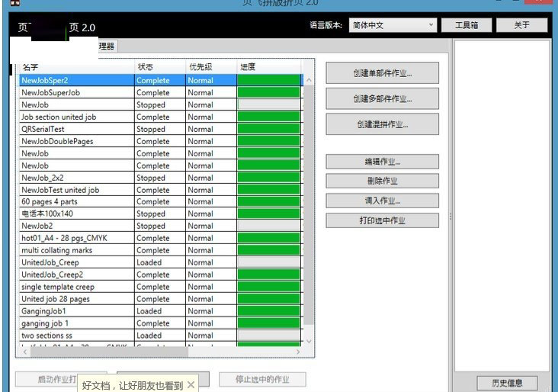
Task: Click 创建多部件作业 button
Action: pyautogui.click(x=382, y=98)
